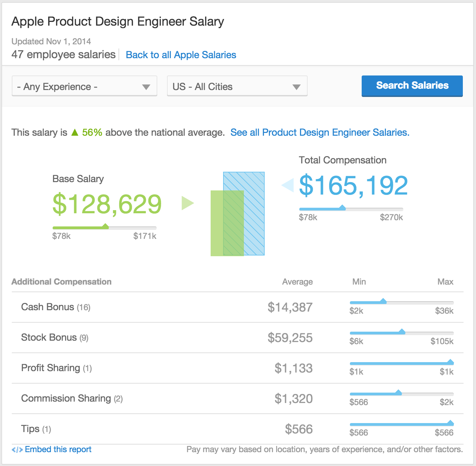This screenshot has height=466, width=476.
Task: Open the Embed this report link
Action: 58,449
